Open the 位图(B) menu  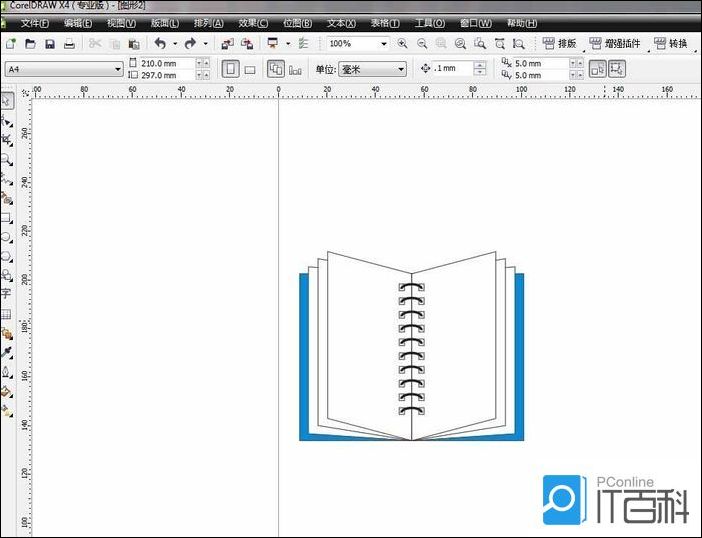[x=297, y=23]
